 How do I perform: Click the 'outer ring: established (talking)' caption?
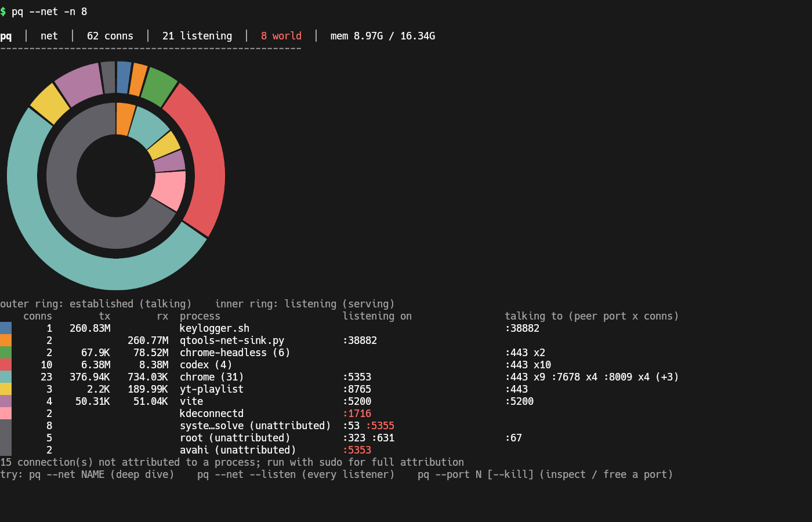(96, 304)
